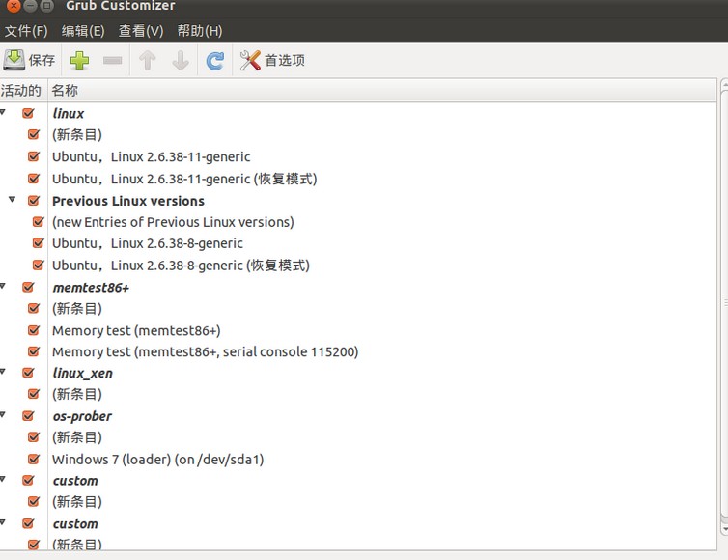Open Preferences (首选项) tools icon
The width and height of the screenshot is (728, 560).
pyautogui.click(x=250, y=61)
